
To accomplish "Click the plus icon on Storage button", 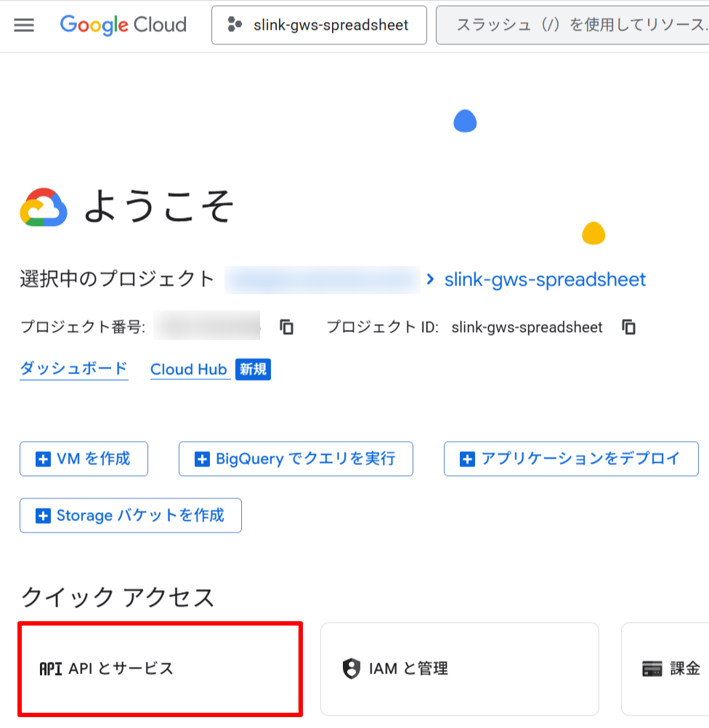I will (x=43, y=516).
